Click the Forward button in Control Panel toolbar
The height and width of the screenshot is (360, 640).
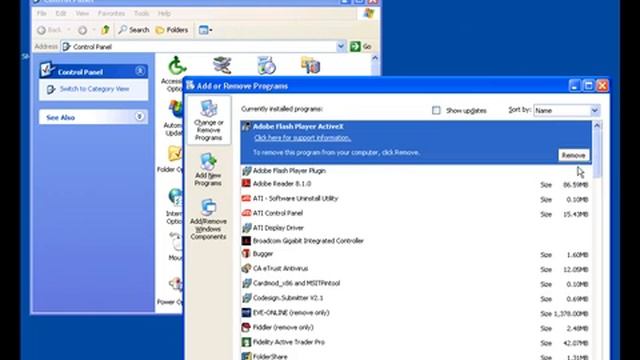(82, 30)
